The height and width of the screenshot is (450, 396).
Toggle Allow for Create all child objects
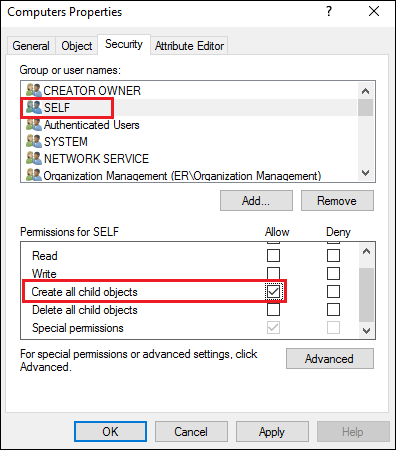coord(273,292)
